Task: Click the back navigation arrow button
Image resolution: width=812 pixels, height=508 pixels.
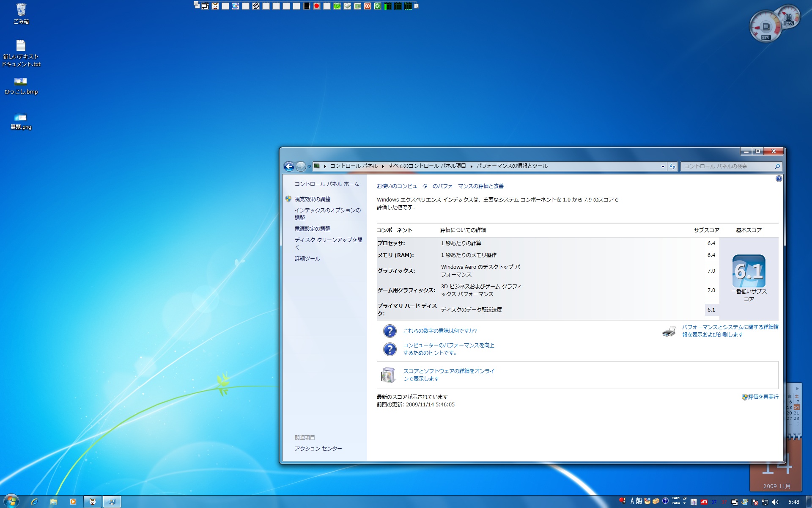Action: coord(289,166)
